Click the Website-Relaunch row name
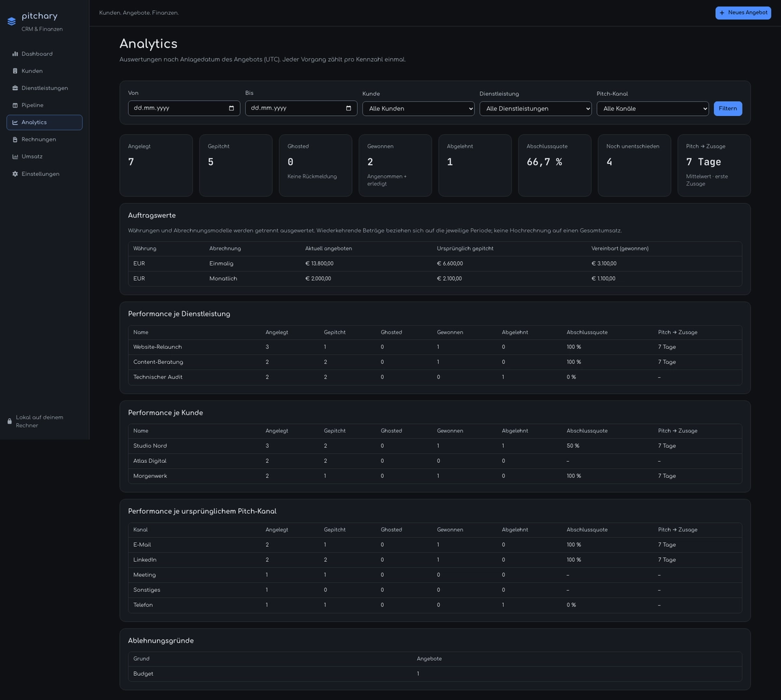This screenshot has width=781, height=700. [158, 347]
